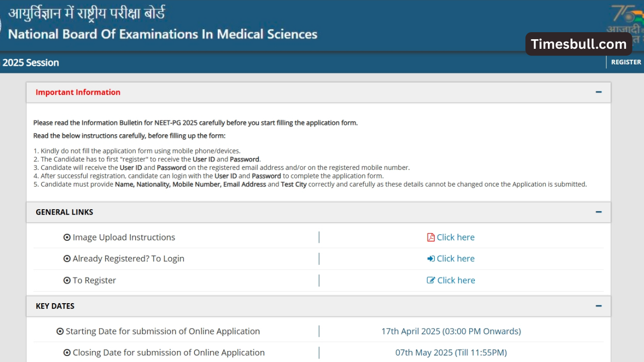Open Click here link to login
The height and width of the screenshot is (362, 644).
[x=455, y=258]
